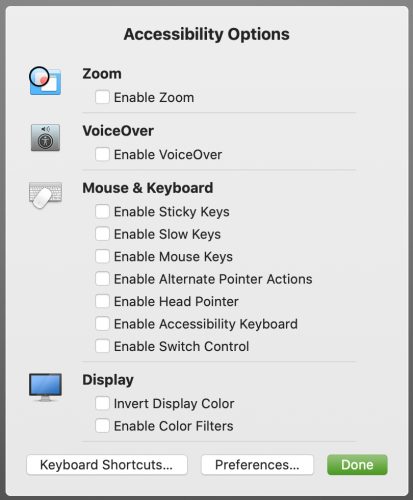Toggle Enable Mouse Keys checkbox
Viewport: 413px width, 500px height.
coord(102,256)
